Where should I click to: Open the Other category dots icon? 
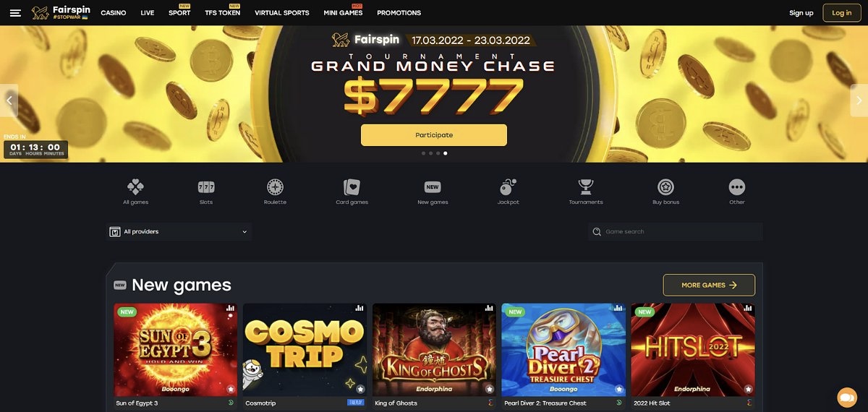737,186
